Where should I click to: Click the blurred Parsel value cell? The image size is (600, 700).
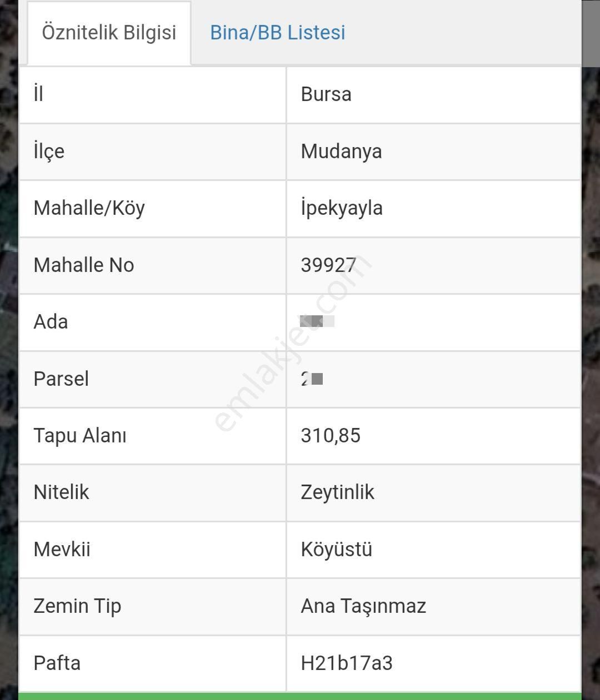click(433, 380)
